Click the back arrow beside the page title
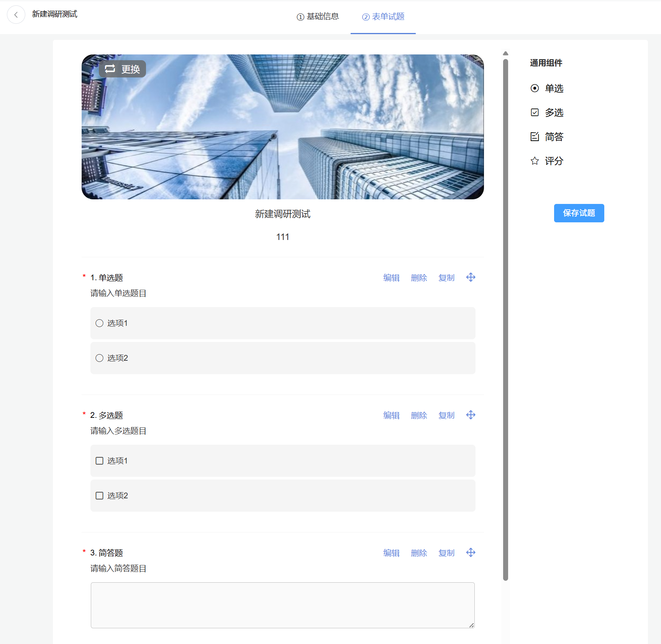Viewport: 661px width, 644px height. pyautogui.click(x=16, y=15)
